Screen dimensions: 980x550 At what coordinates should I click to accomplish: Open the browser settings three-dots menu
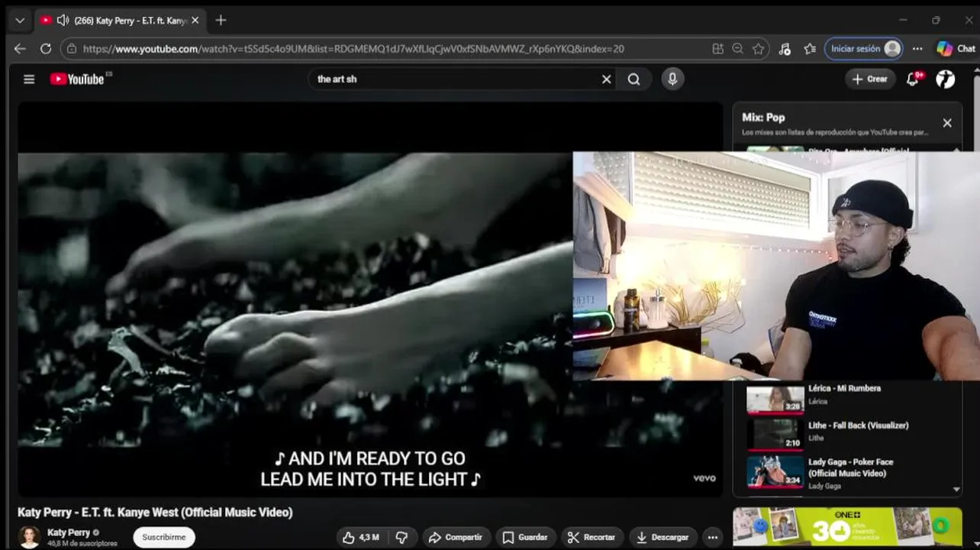tap(917, 48)
